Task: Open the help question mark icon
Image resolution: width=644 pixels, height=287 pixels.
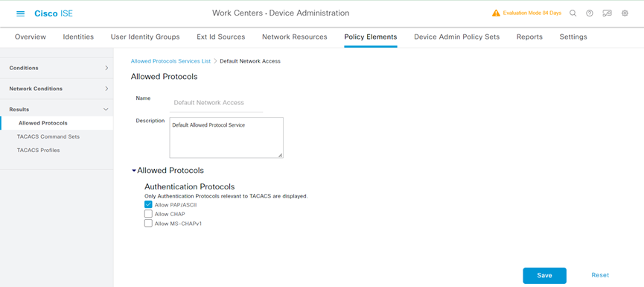Action: [x=590, y=13]
